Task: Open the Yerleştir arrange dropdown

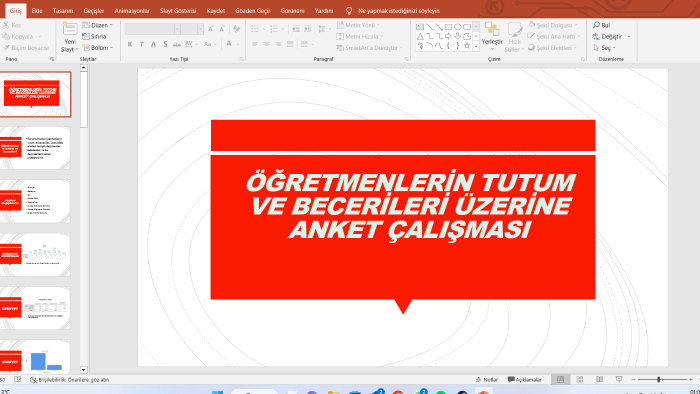Action: pos(492,36)
